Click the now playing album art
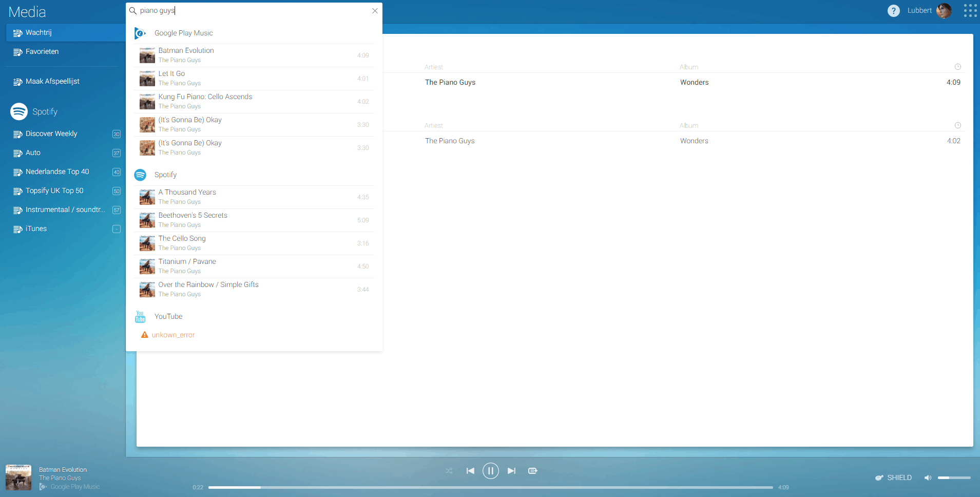The image size is (980, 497). coord(18,477)
